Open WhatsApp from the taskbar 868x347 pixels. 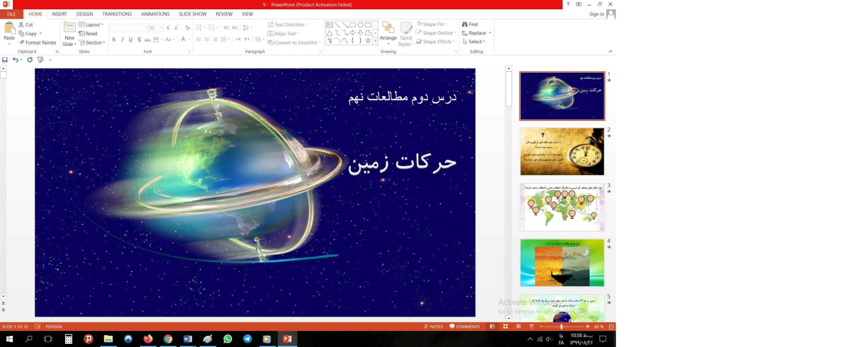click(228, 339)
